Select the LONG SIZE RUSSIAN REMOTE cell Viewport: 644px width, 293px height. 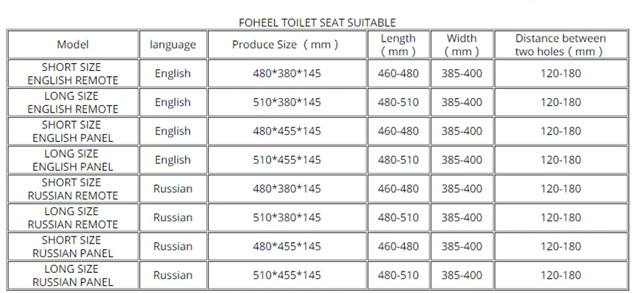click(x=73, y=217)
